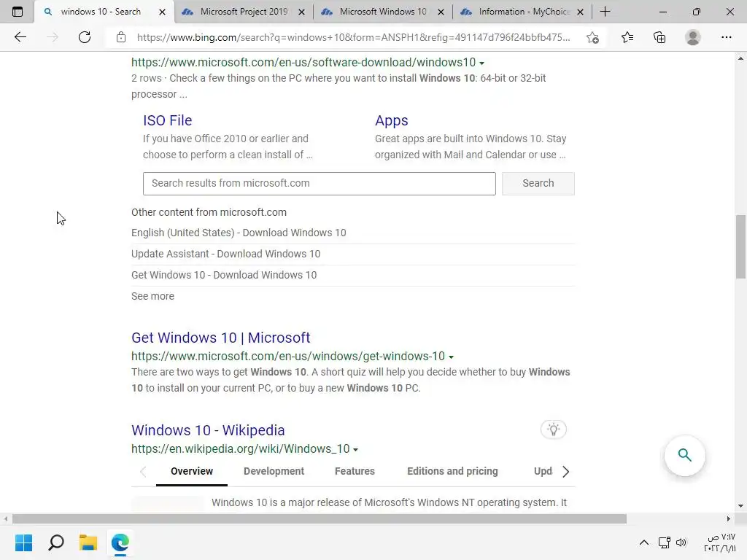
Task: Click the lightbulb insights icon
Action: (x=553, y=429)
